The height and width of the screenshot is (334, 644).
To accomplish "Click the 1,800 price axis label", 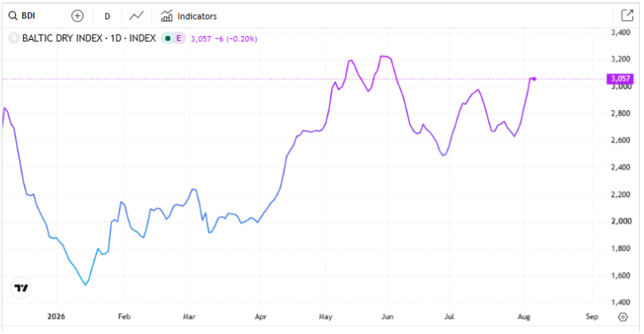I will click(x=620, y=249).
